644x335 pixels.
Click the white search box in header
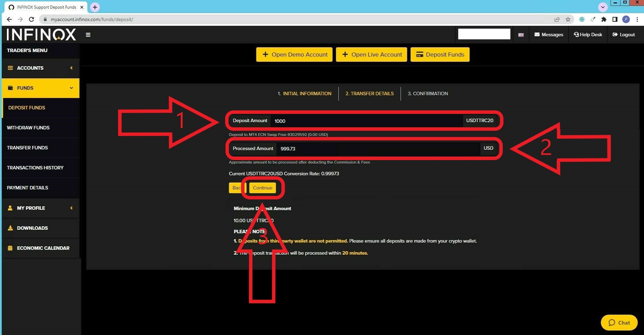pyautogui.click(x=484, y=34)
